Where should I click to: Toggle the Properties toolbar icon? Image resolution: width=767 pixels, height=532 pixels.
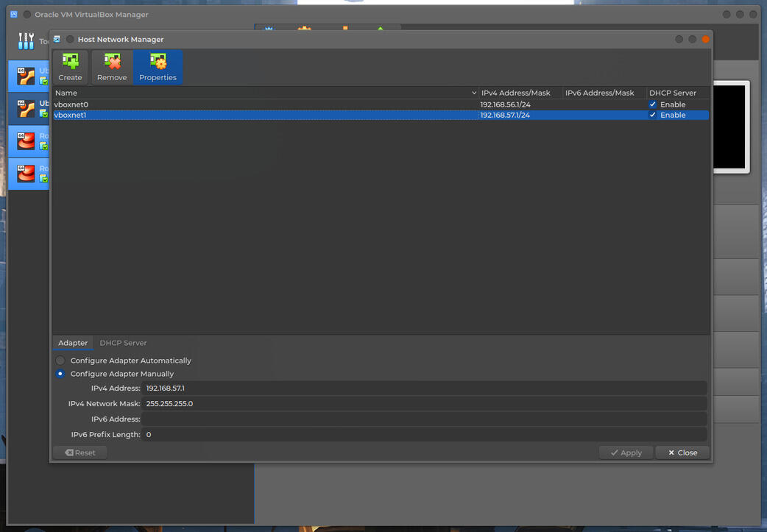point(158,67)
